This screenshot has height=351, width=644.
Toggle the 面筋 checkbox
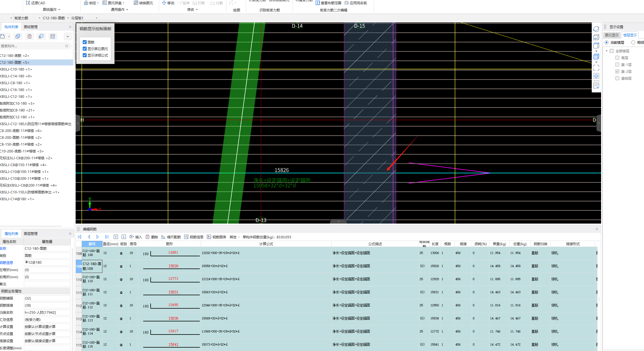click(85, 42)
